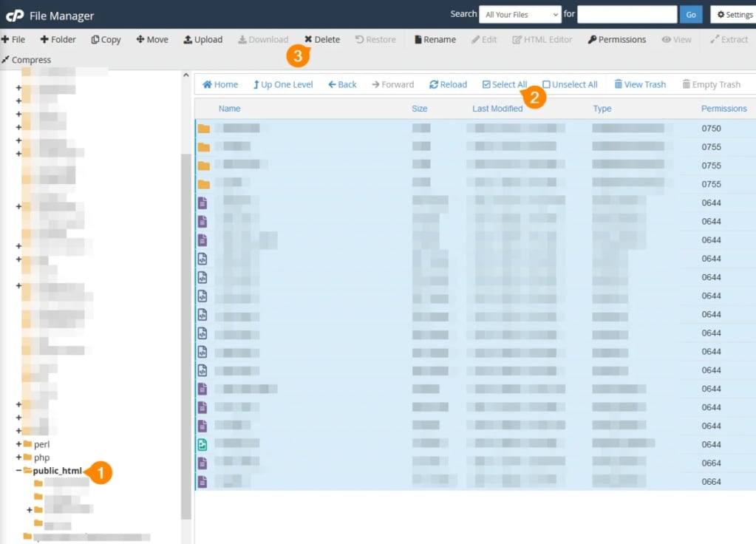Click the cPanel logo icon
Viewport: 756px width, 544px height.
click(x=15, y=16)
